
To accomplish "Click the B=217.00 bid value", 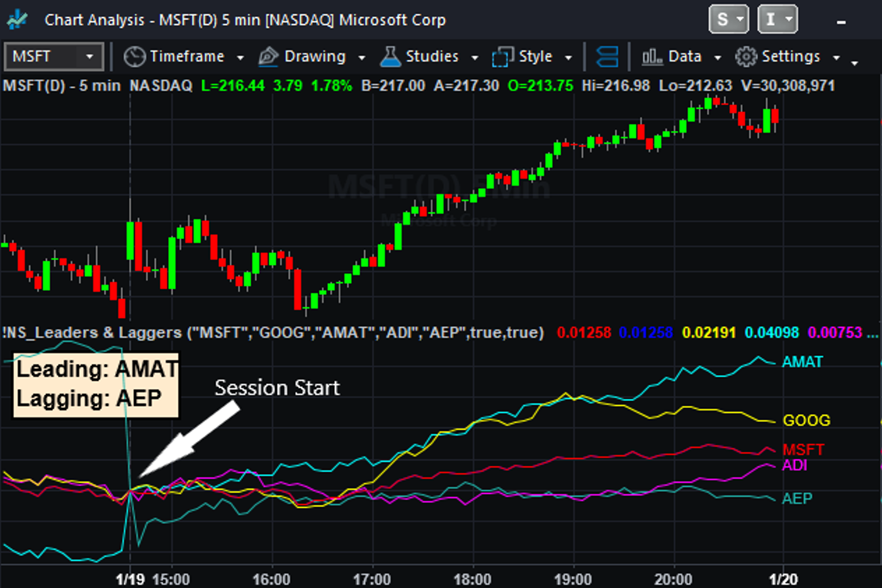I will click(x=393, y=86).
